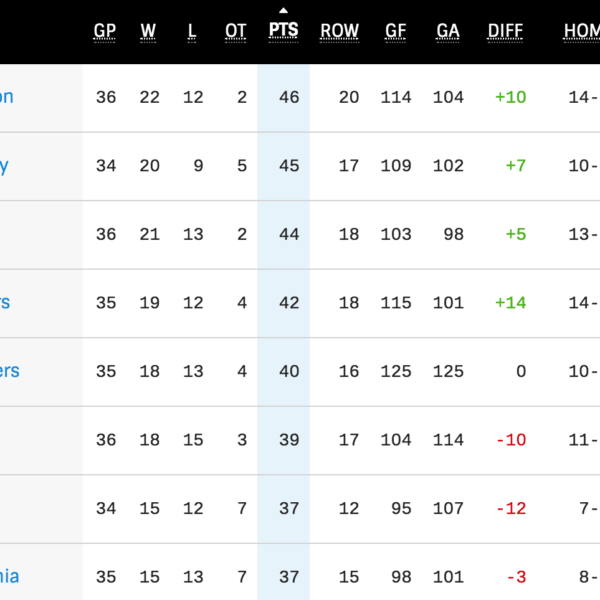Image resolution: width=600 pixels, height=600 pixels.
Task: Open fourth-row team link ending 'rs'
Action: tap(5, 302)
